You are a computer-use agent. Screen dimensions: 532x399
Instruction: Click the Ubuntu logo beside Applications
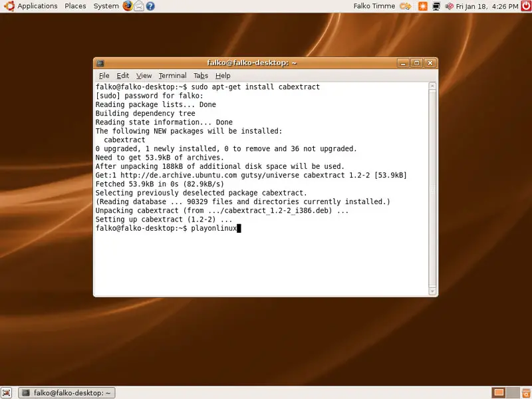tap(9, 6)
